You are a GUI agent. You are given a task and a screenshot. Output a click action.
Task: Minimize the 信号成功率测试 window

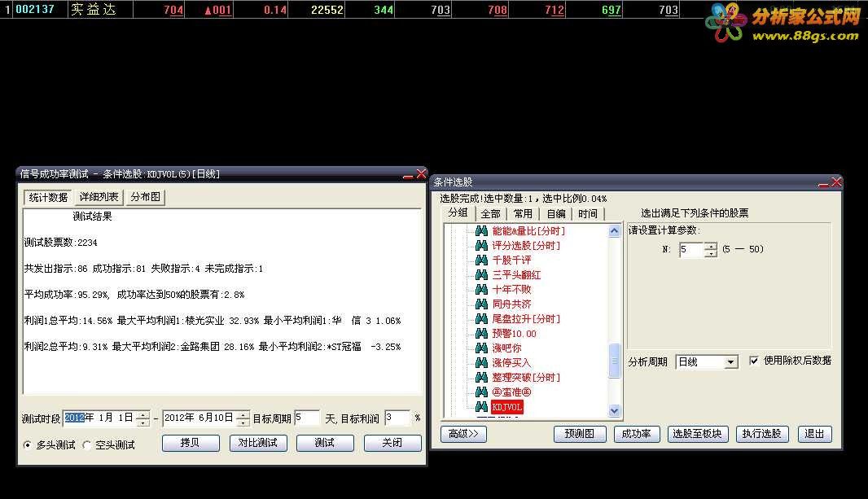pyautogui.click(x=409, y=174)
